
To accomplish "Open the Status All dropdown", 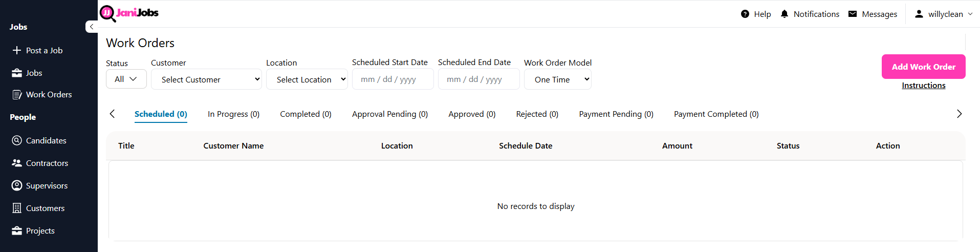I will (x=126, y=79).
